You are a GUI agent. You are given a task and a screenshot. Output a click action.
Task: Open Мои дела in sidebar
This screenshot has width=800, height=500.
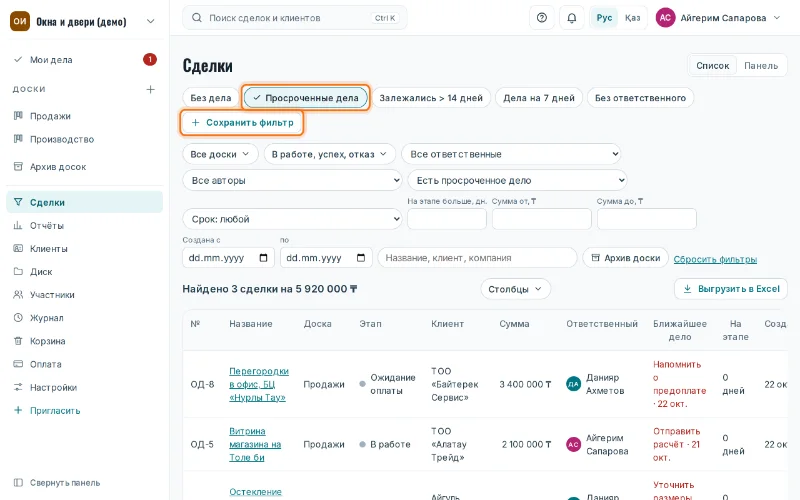(x=85, y=60)
